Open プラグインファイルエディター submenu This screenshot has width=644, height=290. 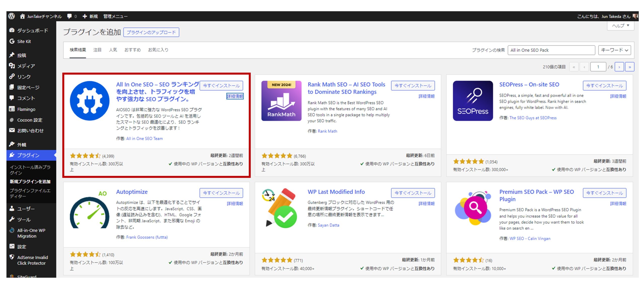30,193
